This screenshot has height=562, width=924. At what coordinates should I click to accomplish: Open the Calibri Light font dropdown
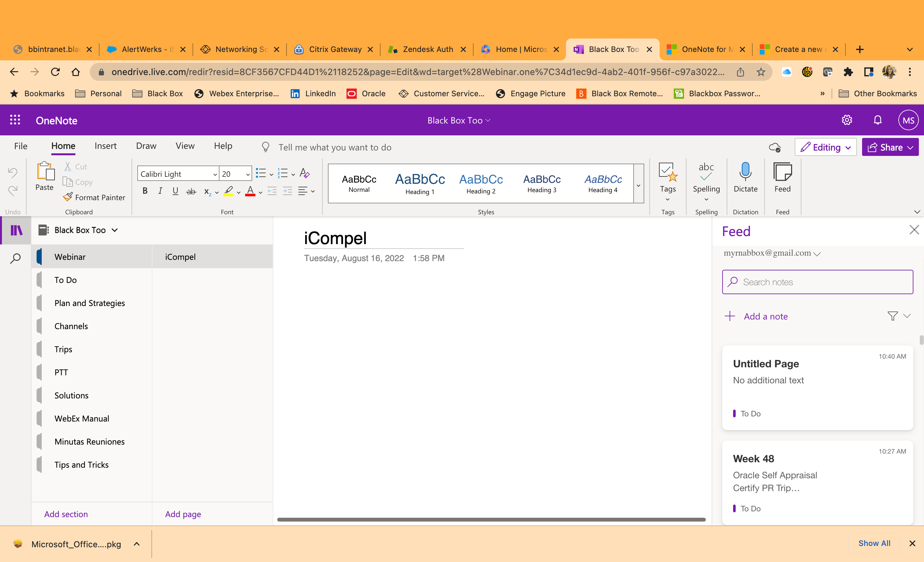click(x=178, y=174)
